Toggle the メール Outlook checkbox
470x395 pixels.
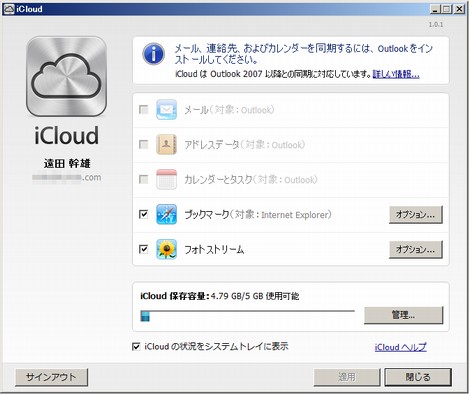(x=144, y=110)
